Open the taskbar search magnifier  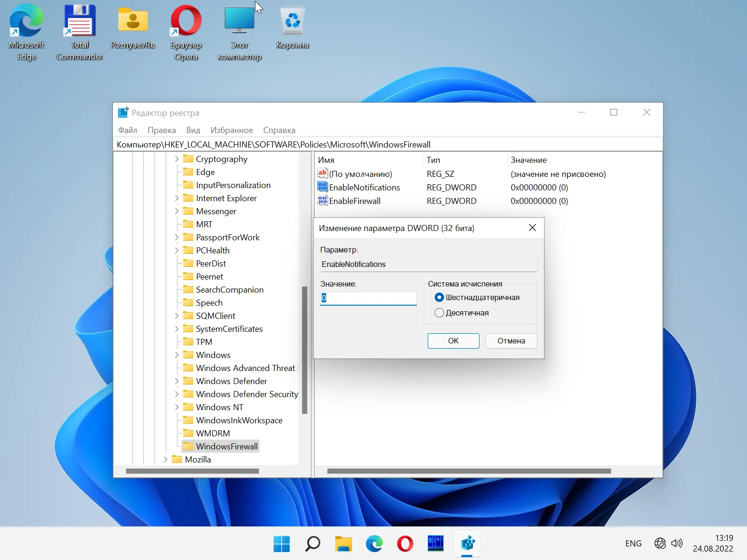coord(312,544)
